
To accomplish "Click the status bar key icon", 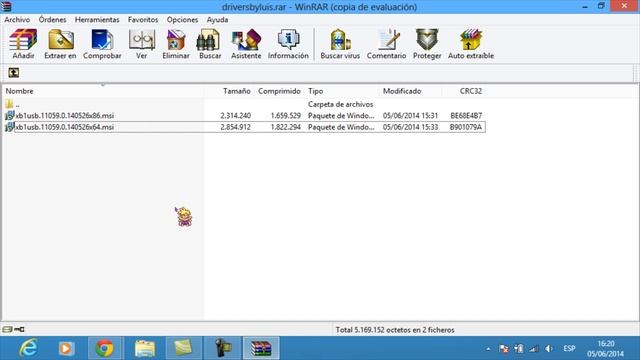I will [x=19, y=329].
